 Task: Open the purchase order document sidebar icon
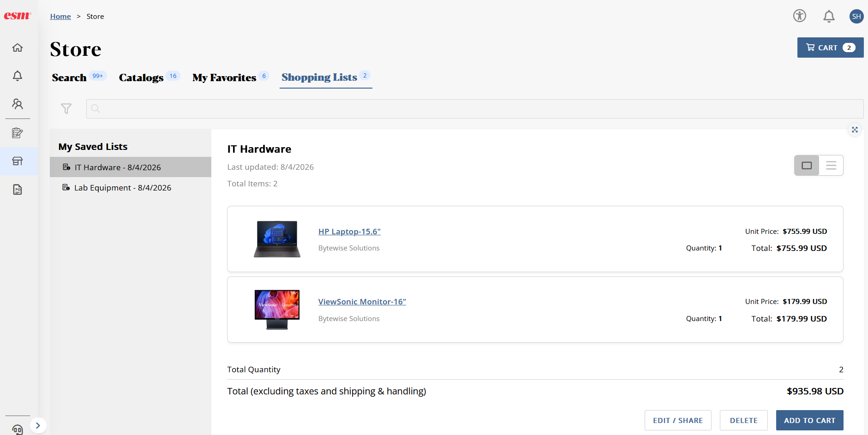[x=18, y=190]
